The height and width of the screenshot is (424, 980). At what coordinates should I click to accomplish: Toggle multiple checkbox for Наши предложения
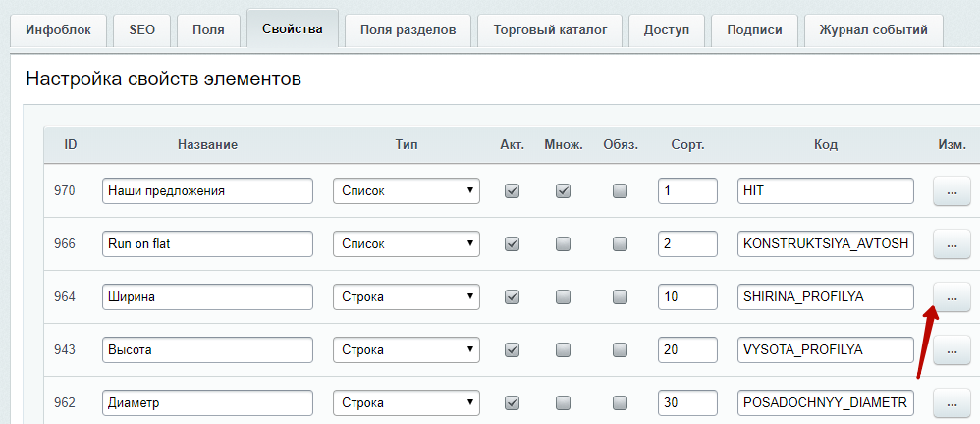(563, 191)
